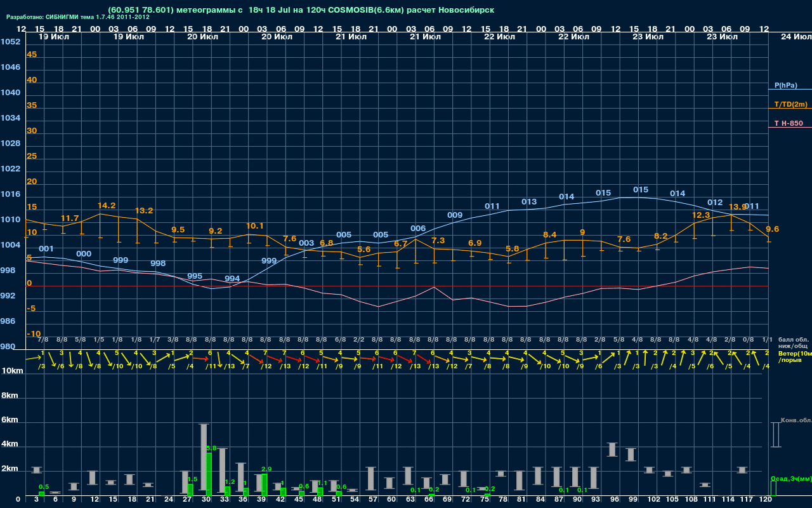This screenshot has height=508, width=812.
Task: Click the 1016 pressure axis label
Action: (10, 194)
